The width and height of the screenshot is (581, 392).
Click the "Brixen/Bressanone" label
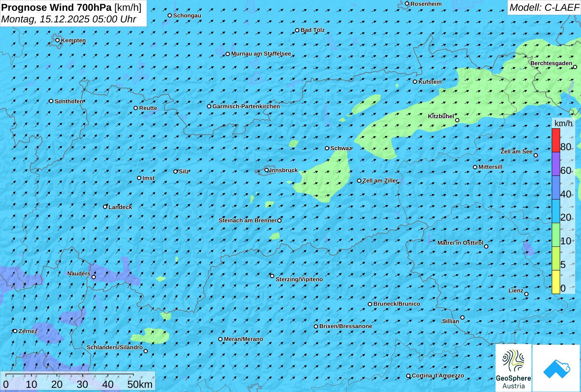tap(346, 326)
